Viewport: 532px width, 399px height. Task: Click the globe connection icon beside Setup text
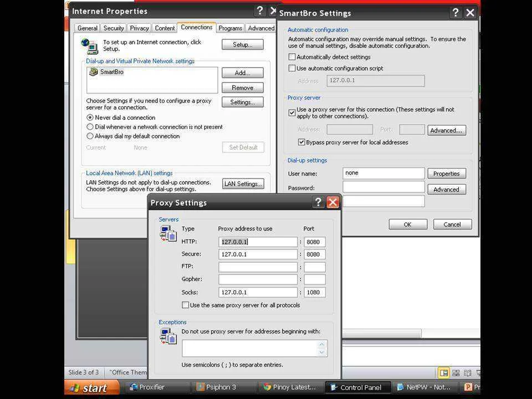pyautogui.click(x=90, y=46)
